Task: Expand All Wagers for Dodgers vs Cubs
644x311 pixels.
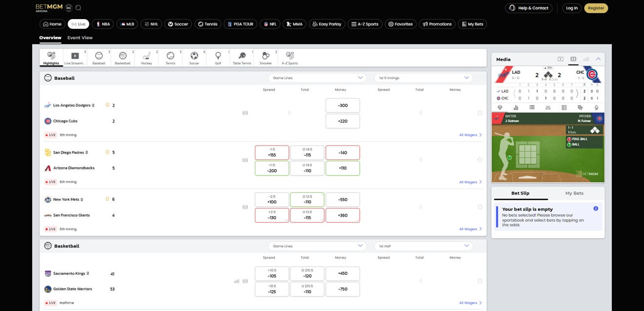Action: point(471,135)
